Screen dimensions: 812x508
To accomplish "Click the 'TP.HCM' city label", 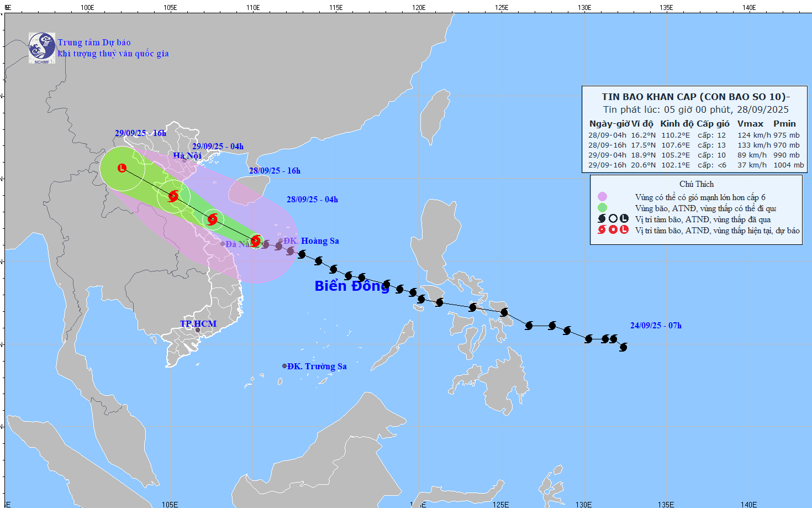I will click(x=198, y=324).
